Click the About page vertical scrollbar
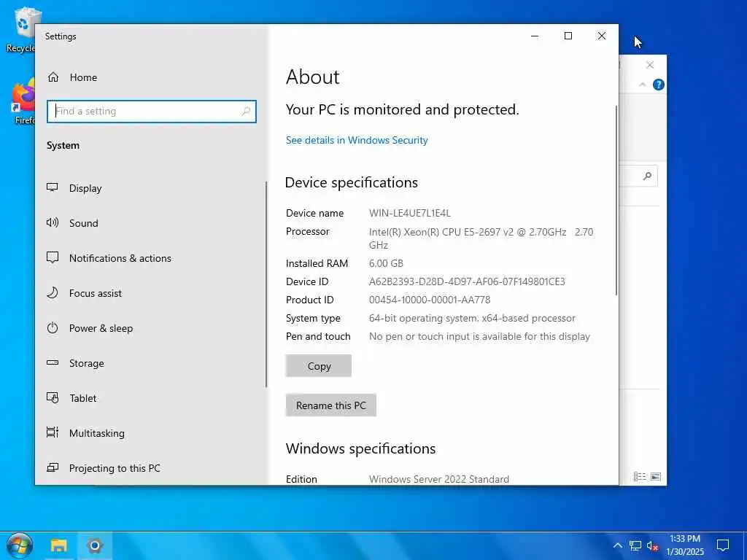 pos(616,200)
